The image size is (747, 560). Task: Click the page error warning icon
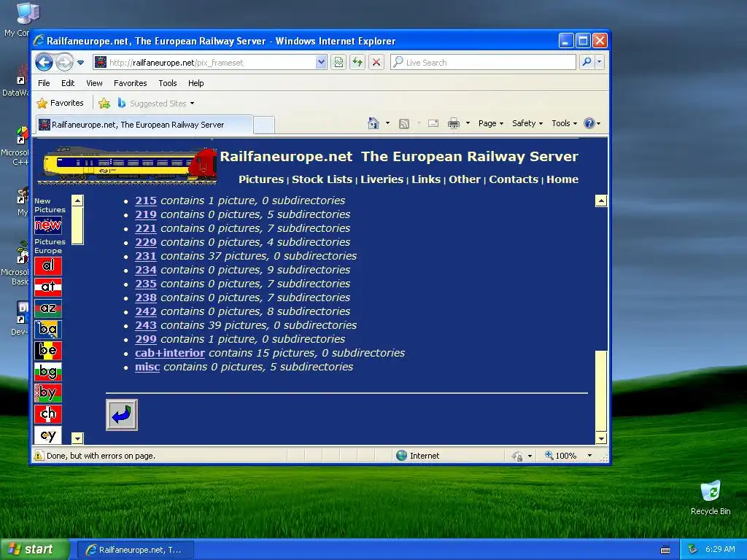[x=39, y=456]
